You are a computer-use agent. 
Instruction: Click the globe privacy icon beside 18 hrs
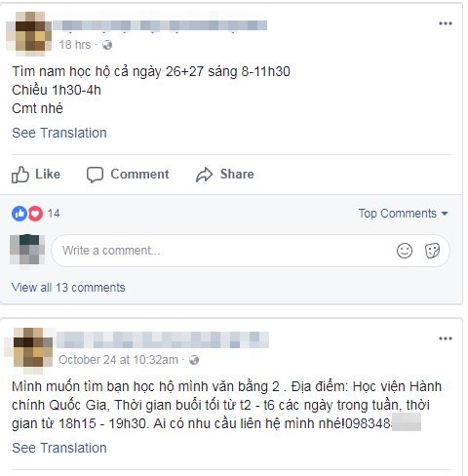(107, 45)
